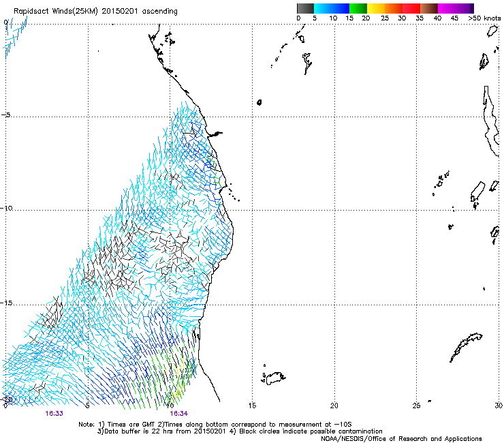The height and width of the screenshot is (443, 504).
Task: Click the '10' label under the color bar
Action: [333, 18]
